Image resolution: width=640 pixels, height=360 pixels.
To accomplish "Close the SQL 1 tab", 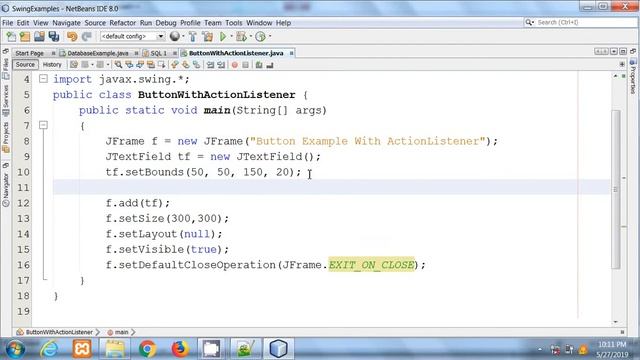I will click(x=175, y=53).
